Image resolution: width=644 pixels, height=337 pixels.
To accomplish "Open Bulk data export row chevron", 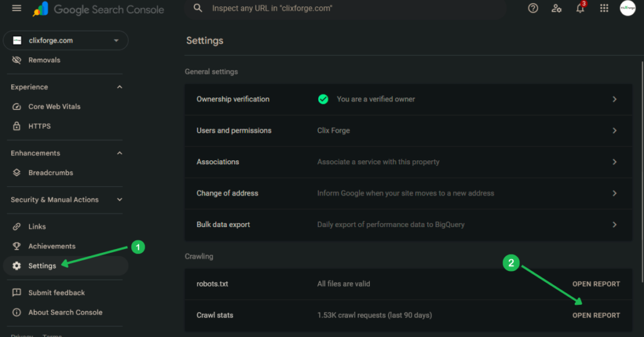I will (x=614, y=224).
